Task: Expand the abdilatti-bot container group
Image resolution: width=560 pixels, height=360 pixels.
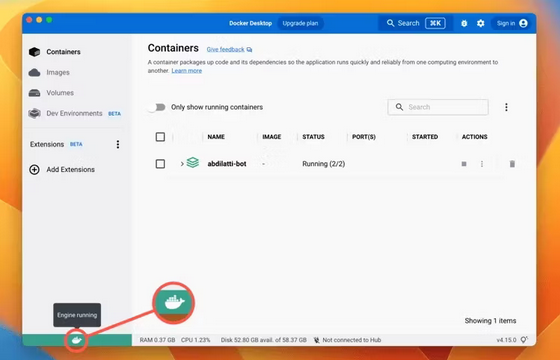Action: click(182, 164)
